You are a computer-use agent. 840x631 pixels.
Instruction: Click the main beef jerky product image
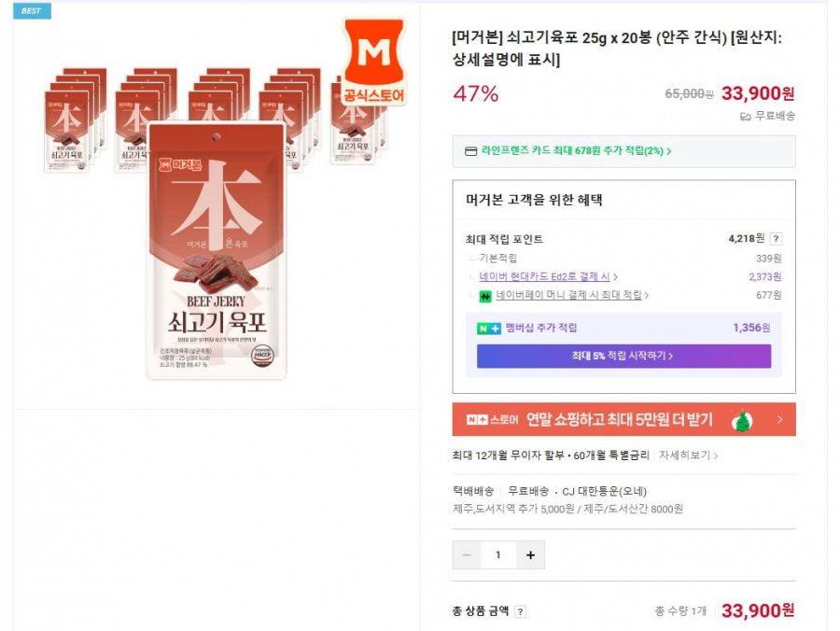click(217, 251)
